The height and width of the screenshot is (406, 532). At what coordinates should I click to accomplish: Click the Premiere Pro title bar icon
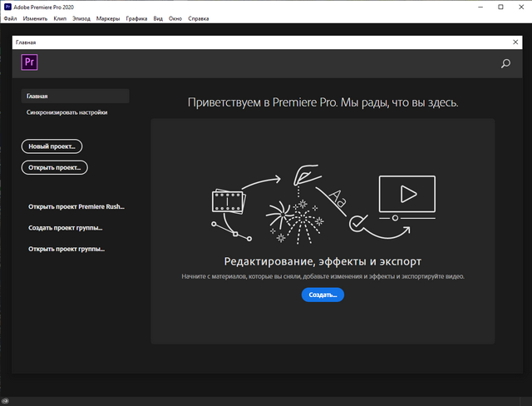pos(7,6)
